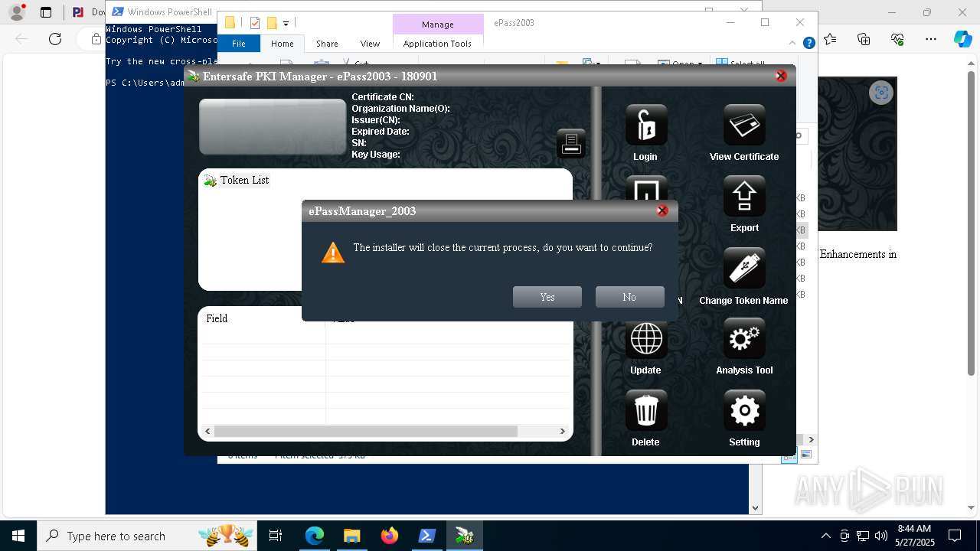The image size is (980, 551).
Task: Click Edge browser essentials heart icon
Action: [897, 39]
